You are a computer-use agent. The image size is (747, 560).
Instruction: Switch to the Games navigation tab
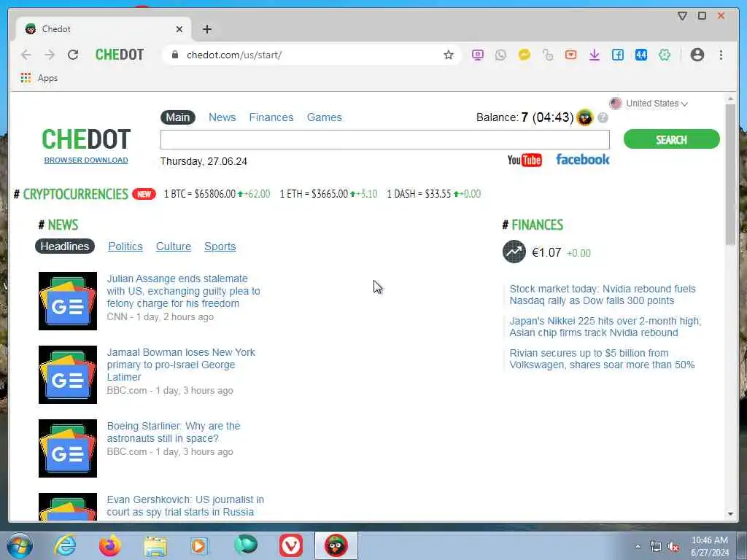point(324,117)
